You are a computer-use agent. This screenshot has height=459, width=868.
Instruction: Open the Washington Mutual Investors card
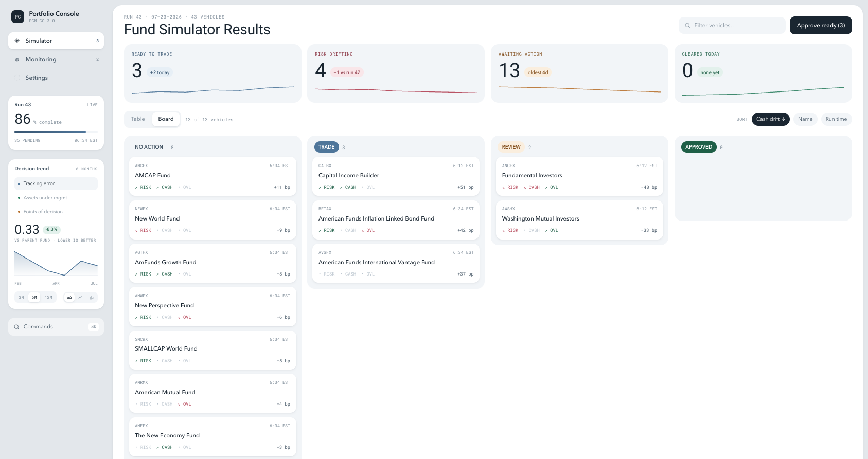click(x=579, y=219)
